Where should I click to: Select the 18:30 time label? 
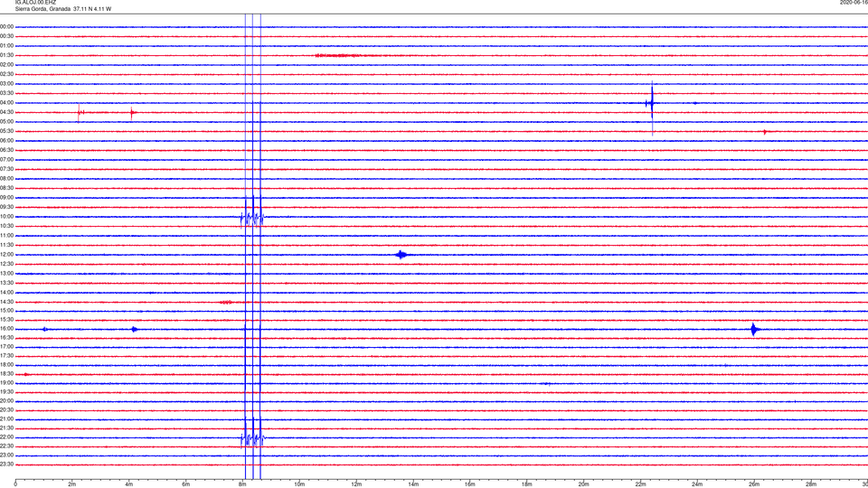[7, 374]
